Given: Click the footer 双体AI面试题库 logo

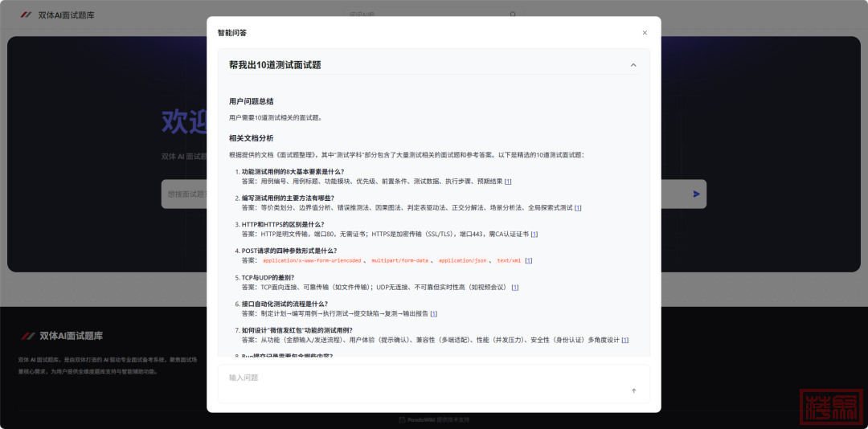Looking at the screenshot, I should (x=61, y=336).
